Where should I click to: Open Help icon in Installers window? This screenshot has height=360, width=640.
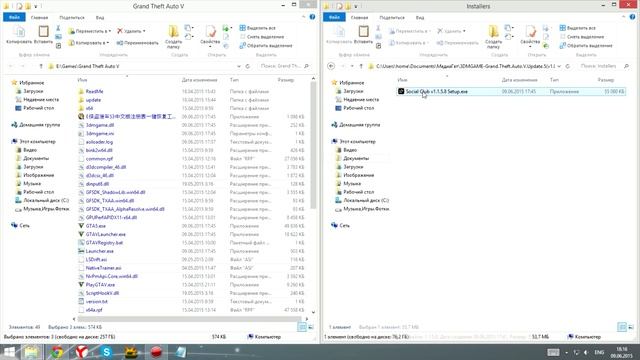tap(632, 17)
